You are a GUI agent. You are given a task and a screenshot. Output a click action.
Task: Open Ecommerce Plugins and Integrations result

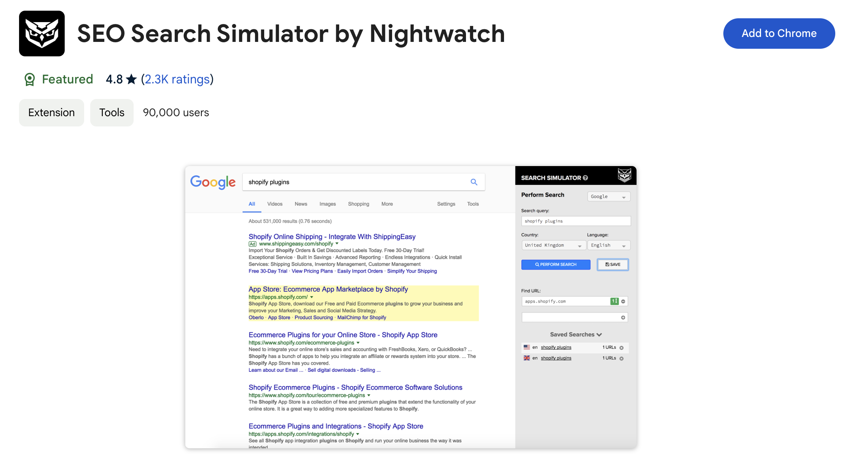(x=336, y=427)
